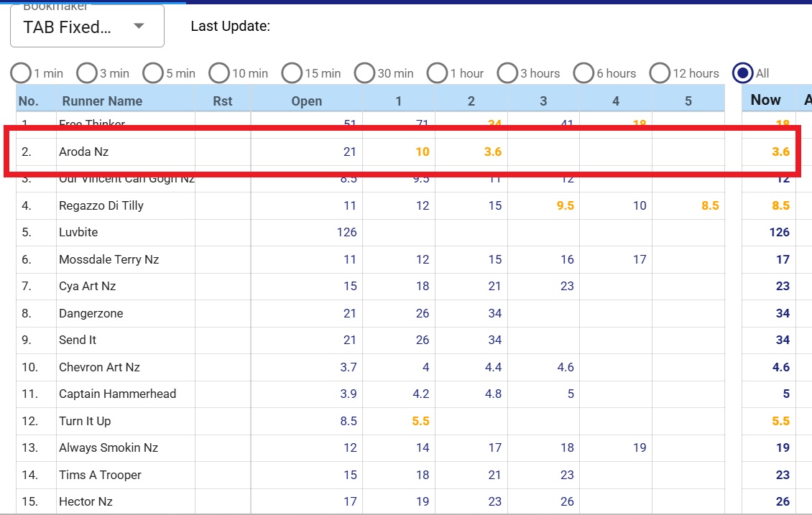Click row number 10. cell

click(30, 367)
